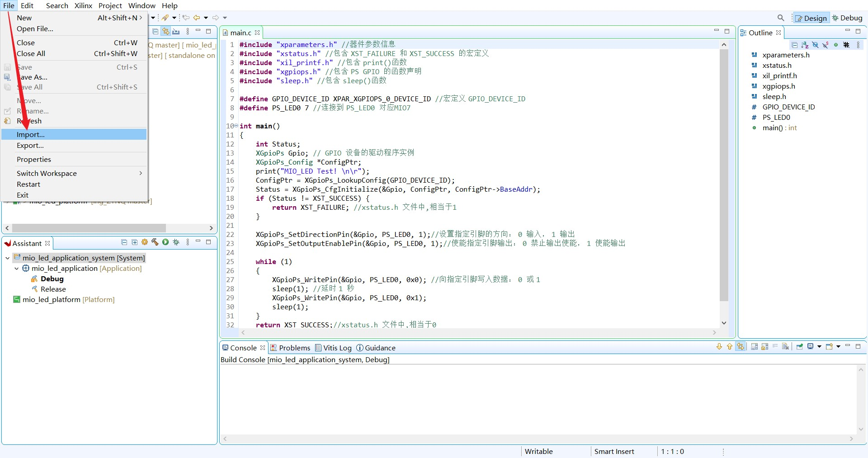The image size is (868, 458).
Task: Copy build log icon in Console
Action: coord(754,347)
